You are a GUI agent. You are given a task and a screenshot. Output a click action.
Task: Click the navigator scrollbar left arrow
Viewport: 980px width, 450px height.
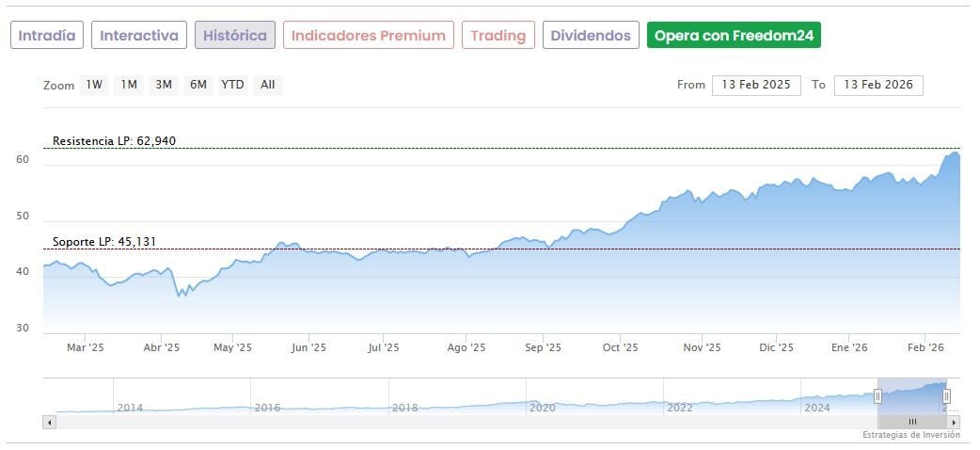tap(50, 423)
